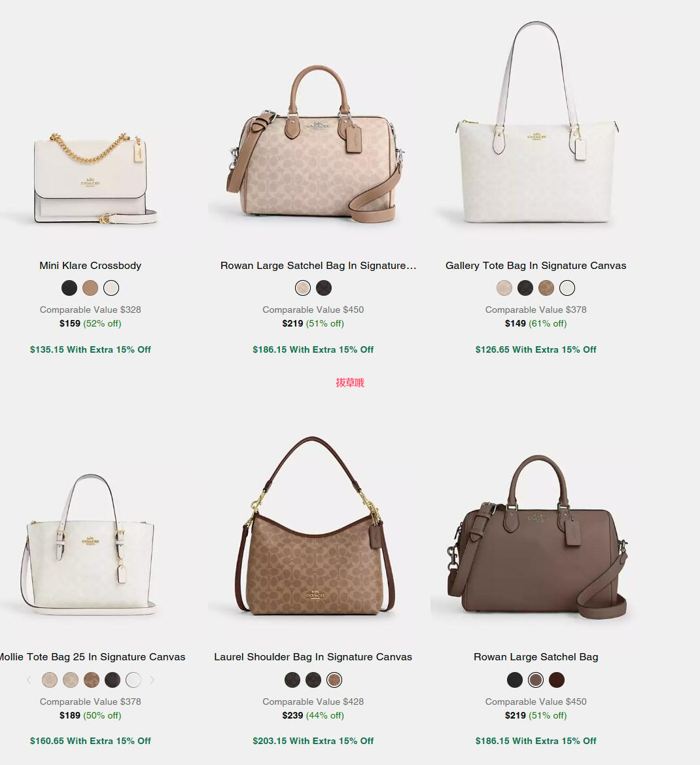
Task: Open Mollie Tote Bag 25 product image
Action: (x=89, y=544)
